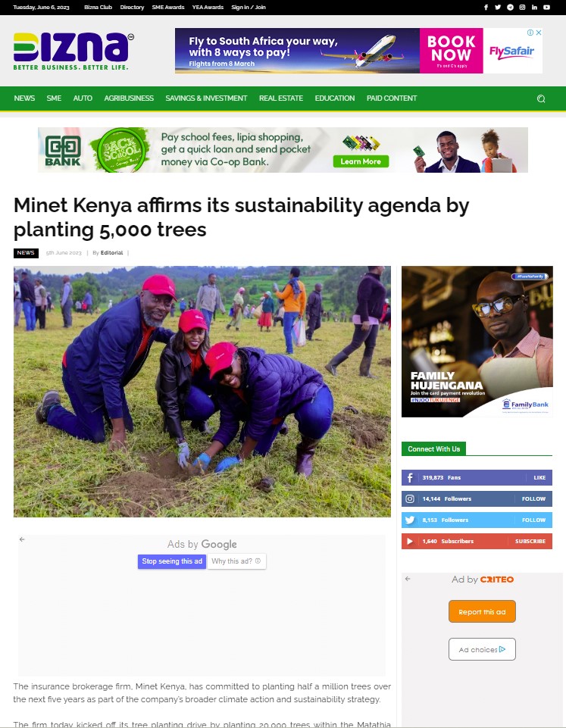Open the Agribusiness menu item
Screen dimensions: 566x728
129,98
